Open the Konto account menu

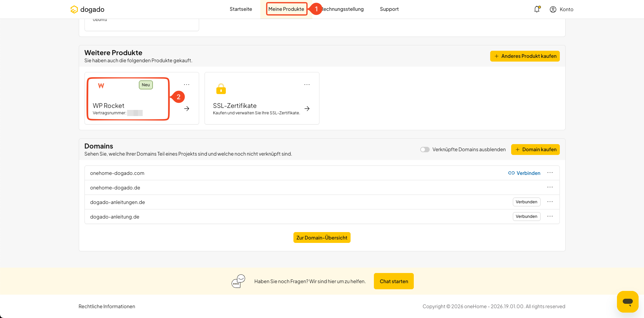[x=562, y=9]
